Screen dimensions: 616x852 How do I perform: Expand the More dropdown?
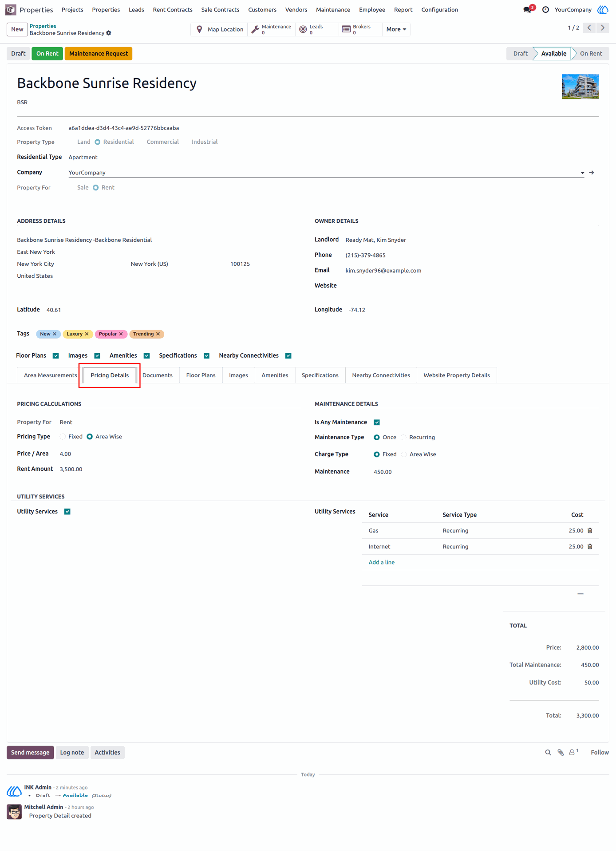(396, 29)
